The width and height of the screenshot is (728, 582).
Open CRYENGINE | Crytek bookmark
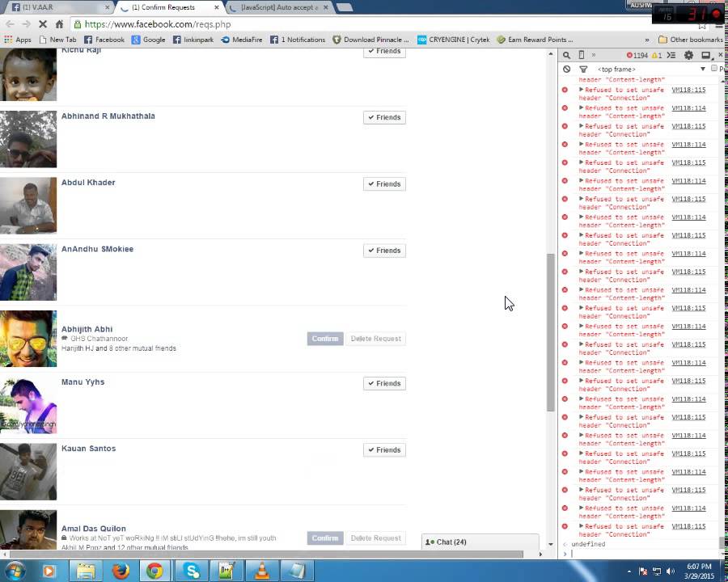pyautogui.click(x=454, y=40)
